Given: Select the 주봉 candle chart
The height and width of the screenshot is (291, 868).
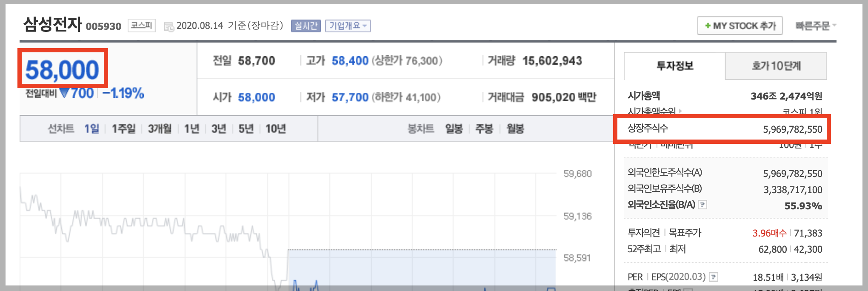Looking at the screenshot, I should [x=484, y=128].
